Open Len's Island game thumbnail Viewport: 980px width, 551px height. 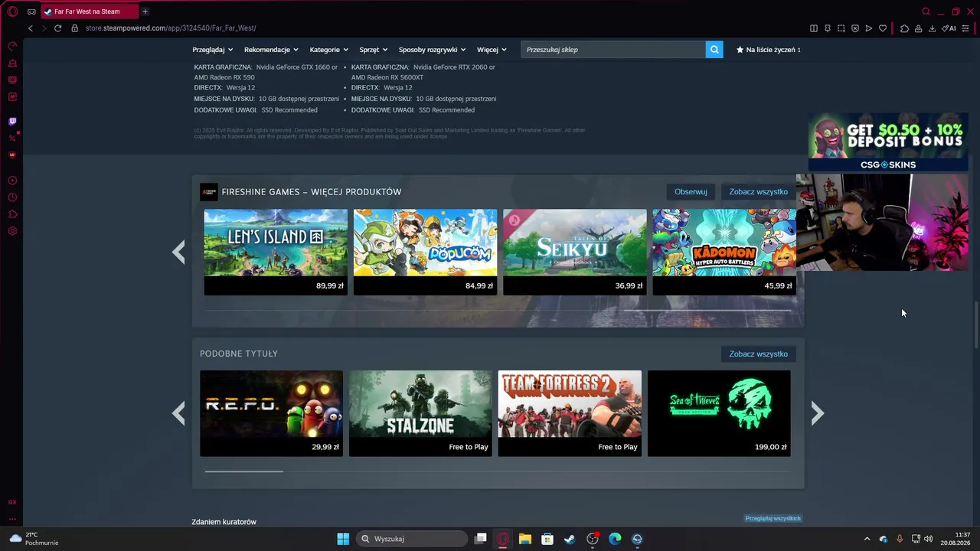[276, 252]
